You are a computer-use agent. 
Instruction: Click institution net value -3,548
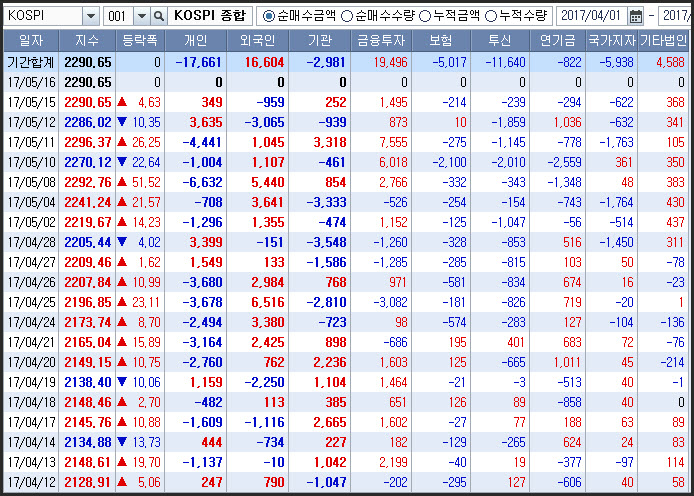[x=327, y=242]
